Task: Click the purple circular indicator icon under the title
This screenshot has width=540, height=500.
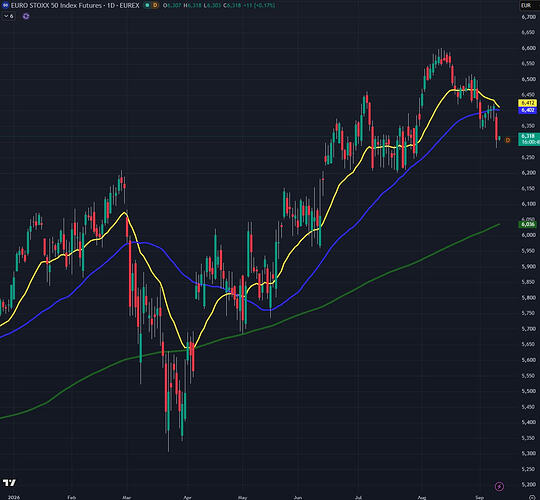Action: [26, 16]
